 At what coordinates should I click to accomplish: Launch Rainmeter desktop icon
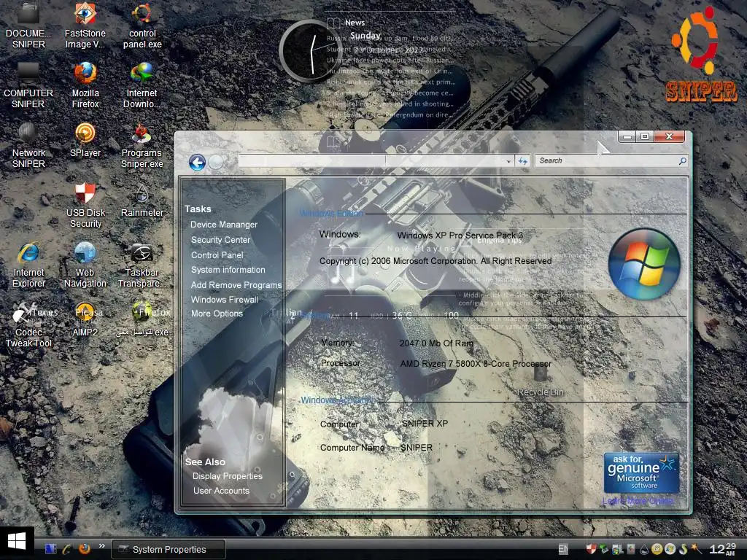(142, 199)
